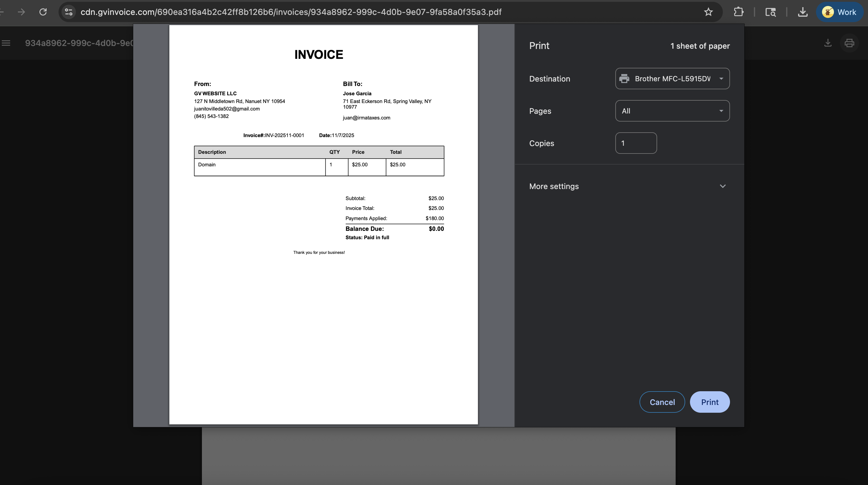
Task: Click the site information icon in address bar
Action: [x=68, y=12]
